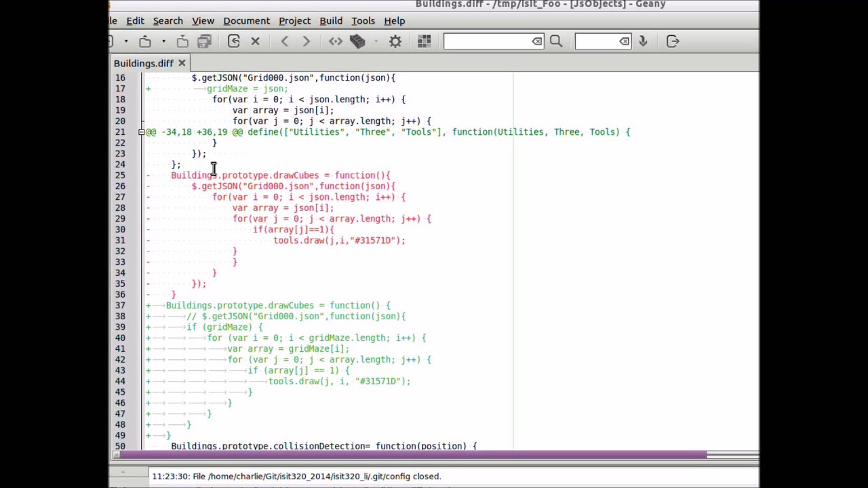Viewport: 868px width, 488px height.
Task: Navigate forward to next location
Action: pyautogui.click(x=307, y=42)
